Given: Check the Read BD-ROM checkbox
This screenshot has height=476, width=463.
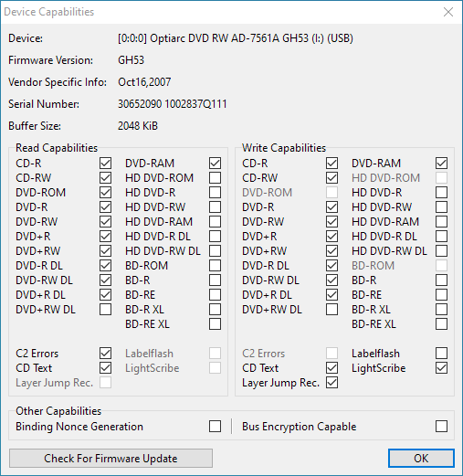Looking at the screenshot, I should coord(215,266).
